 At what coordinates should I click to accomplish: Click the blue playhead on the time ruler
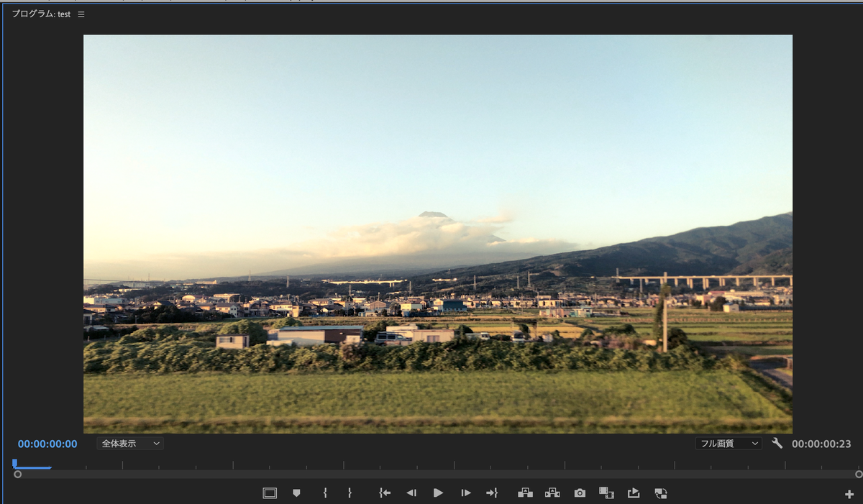click(x=14, y=464)
